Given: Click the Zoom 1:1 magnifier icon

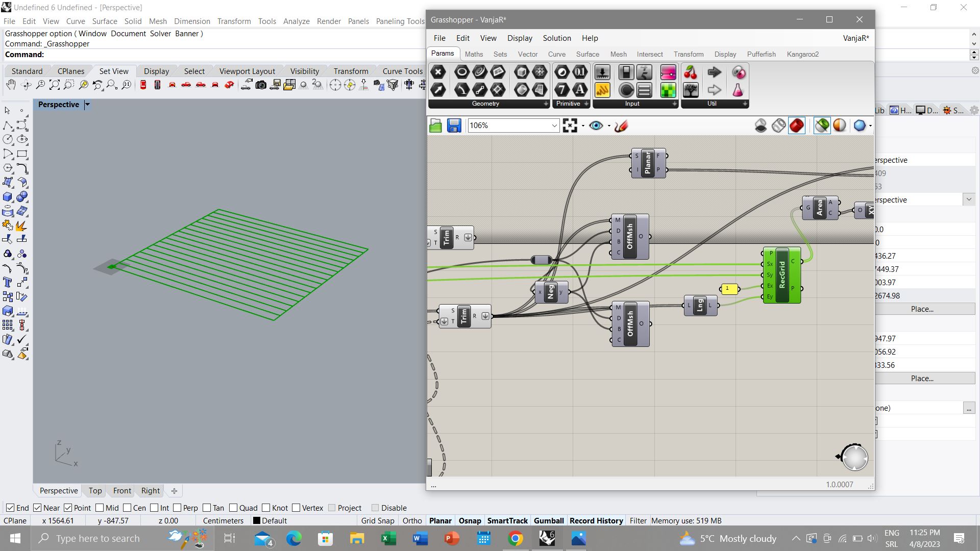Looking at the screenshot, I should pyautogui.click(x=127, y=85).
